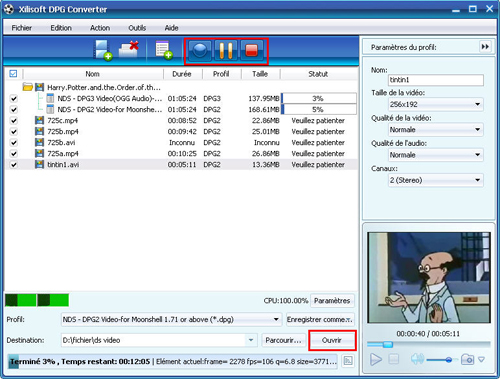Viewport: 500px width, 379px height.
Task: Click the file icon for tintin1.avi
Action: tap(39, 164)
